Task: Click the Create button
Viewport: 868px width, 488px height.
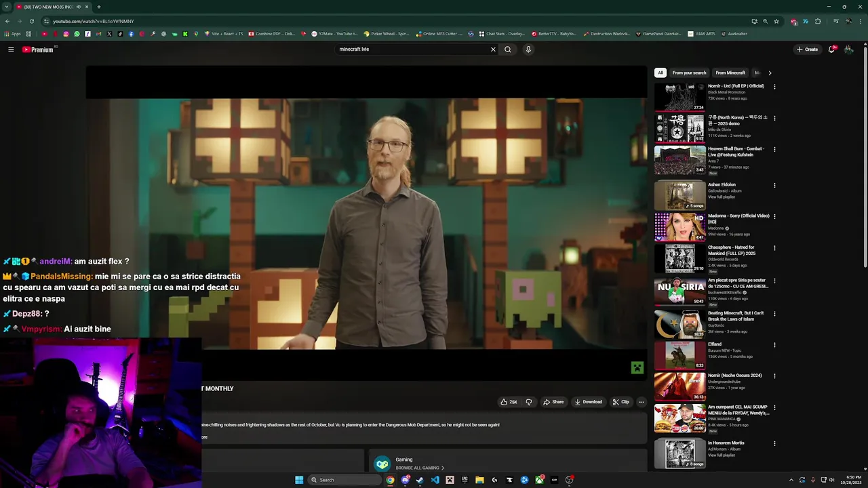Action: click(x=808, y=49)
